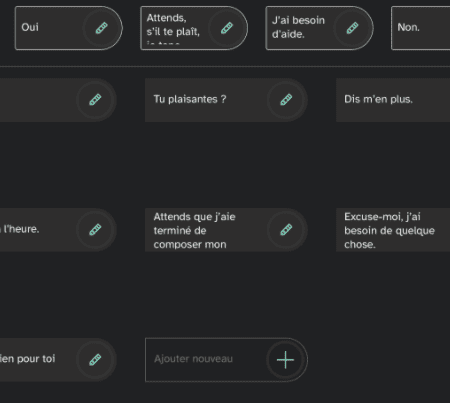The image size is (450, 403).
Task: Choose the "Non." quick phrase
Action: pyautogui.click(x=408, y=27)
